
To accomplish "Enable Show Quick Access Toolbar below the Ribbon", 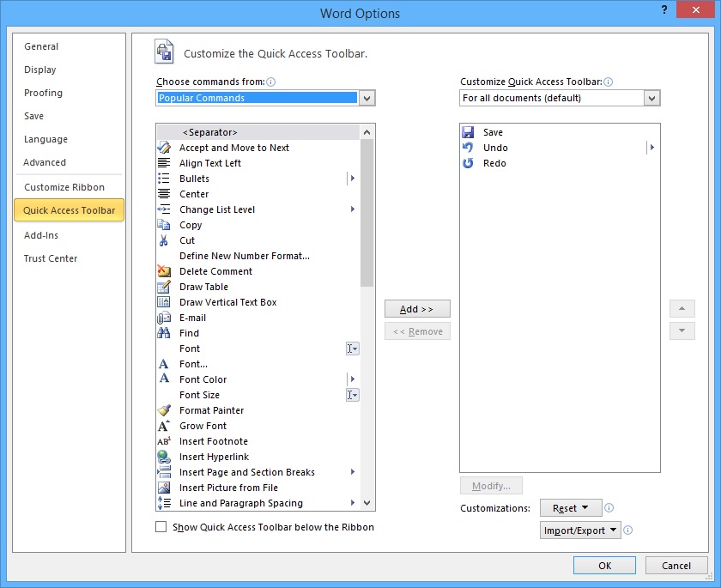I will [x=161, y=527].
